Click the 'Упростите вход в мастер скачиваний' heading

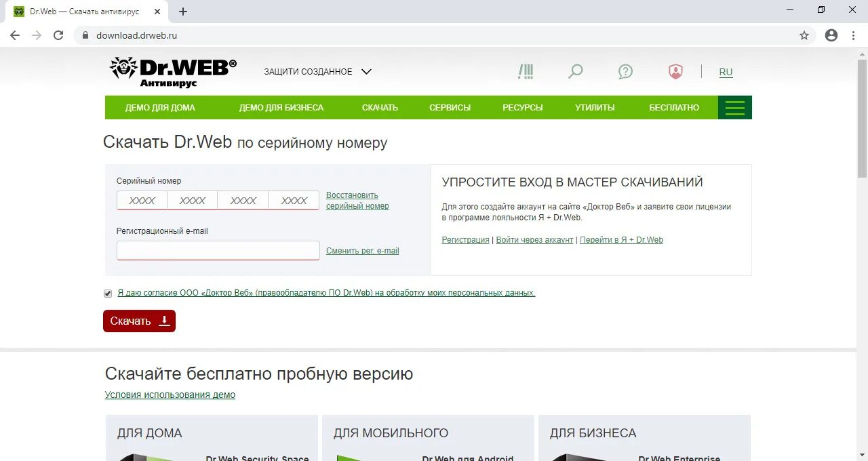(x=572, y=182)
